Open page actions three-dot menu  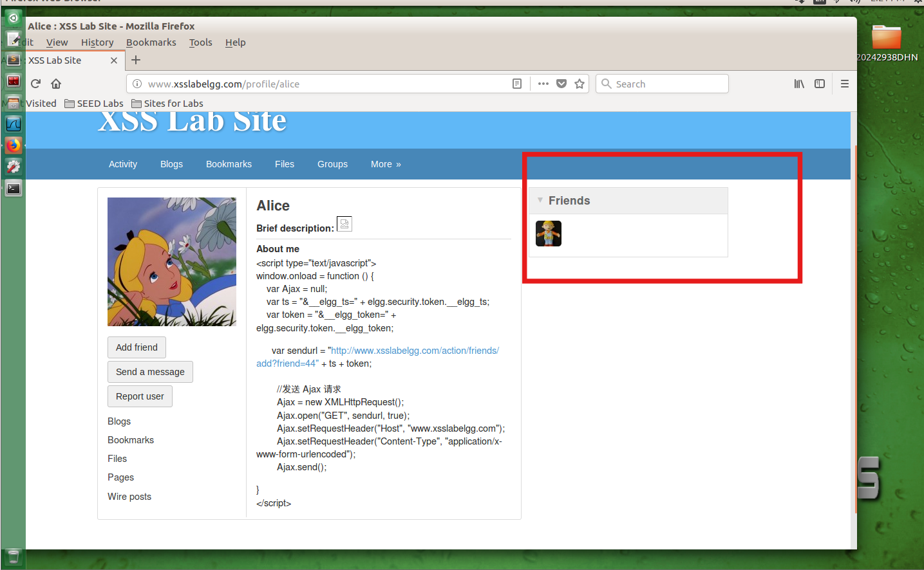pos(543,84)
